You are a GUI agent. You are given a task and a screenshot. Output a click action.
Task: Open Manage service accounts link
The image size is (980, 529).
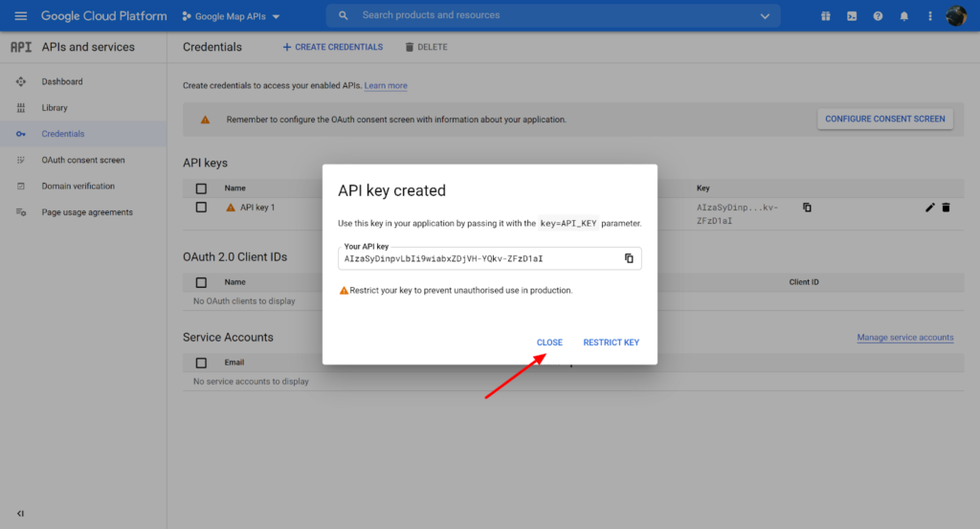point(905,338)
